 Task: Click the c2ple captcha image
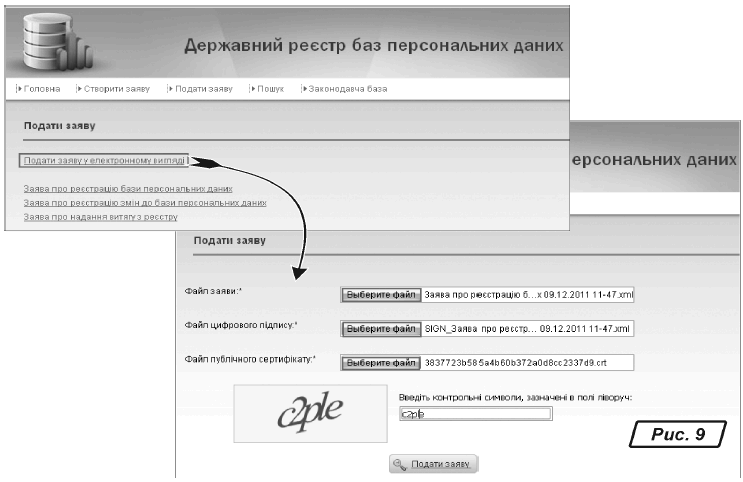click(311, 411)
